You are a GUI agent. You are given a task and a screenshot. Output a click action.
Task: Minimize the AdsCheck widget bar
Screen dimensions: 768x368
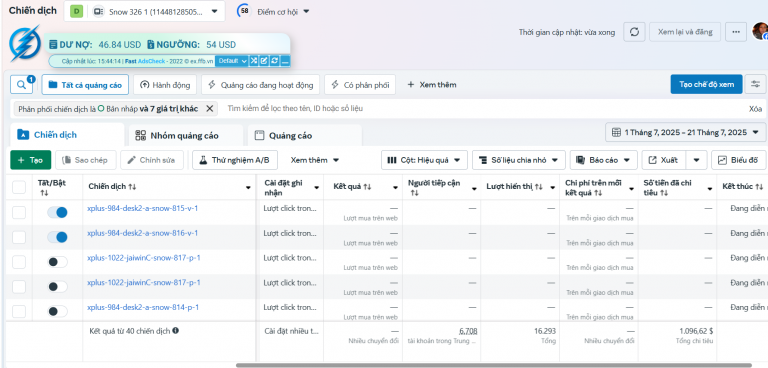(x=285, y=61)
